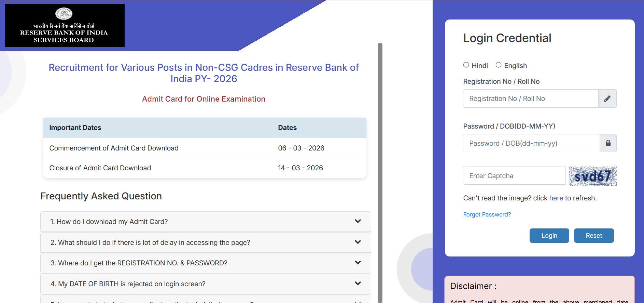Click "here" to refresh the captcha

coord(556,198)
